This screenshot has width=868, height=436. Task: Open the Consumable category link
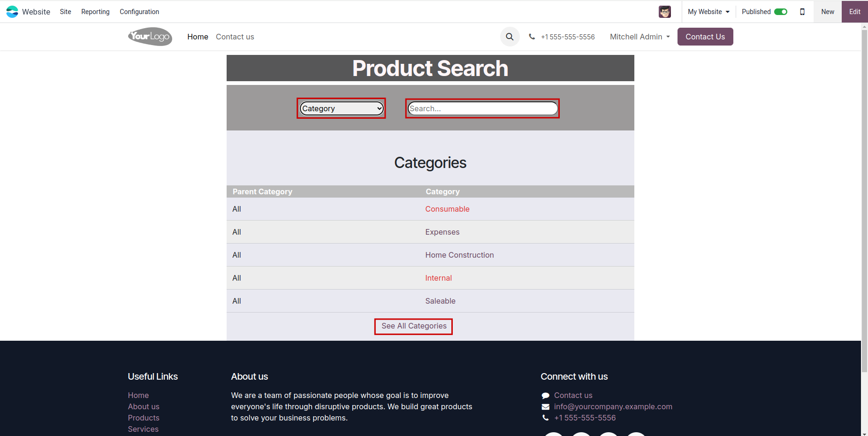(447, 209)
